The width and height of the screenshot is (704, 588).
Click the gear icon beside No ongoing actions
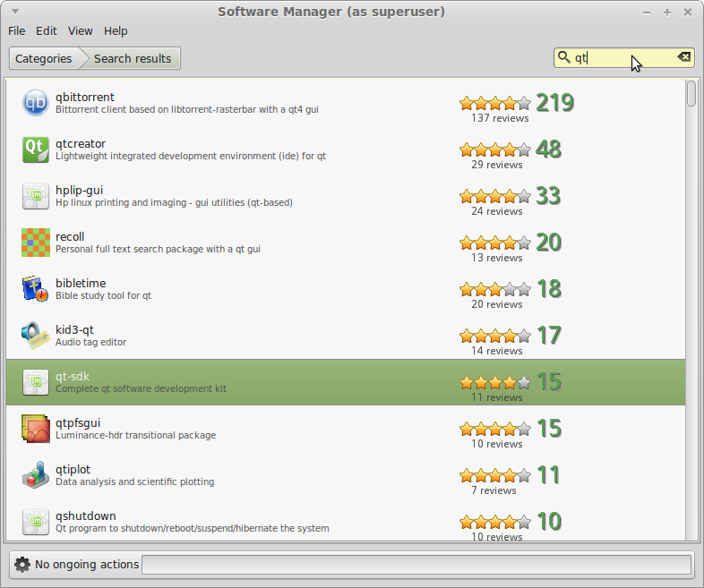coord(22,564)
